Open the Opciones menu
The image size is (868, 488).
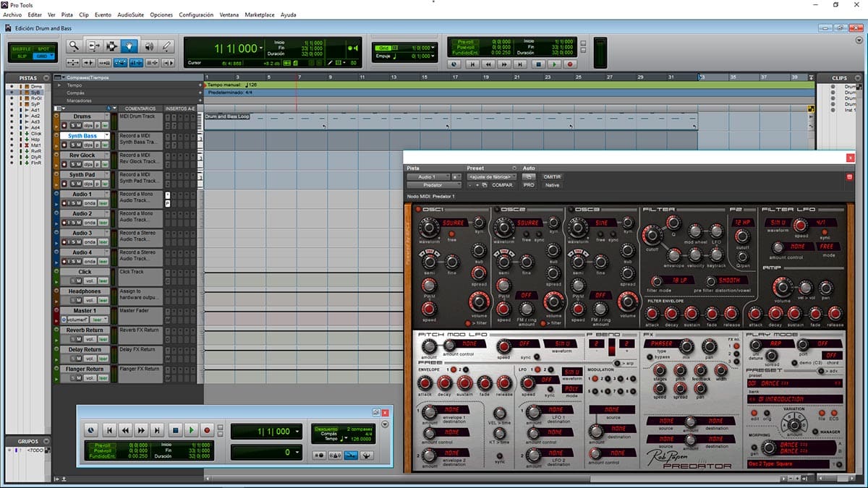tap(162, 14)
